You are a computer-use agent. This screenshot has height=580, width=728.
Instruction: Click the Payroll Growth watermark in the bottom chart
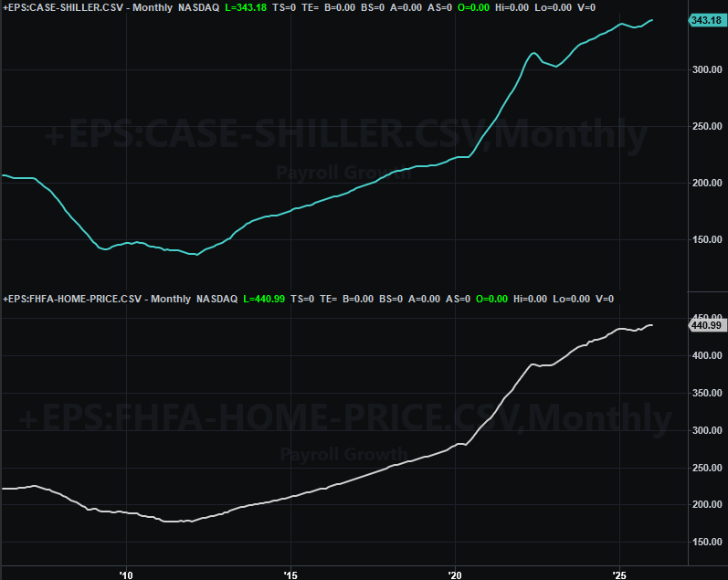tap(343, 453)
